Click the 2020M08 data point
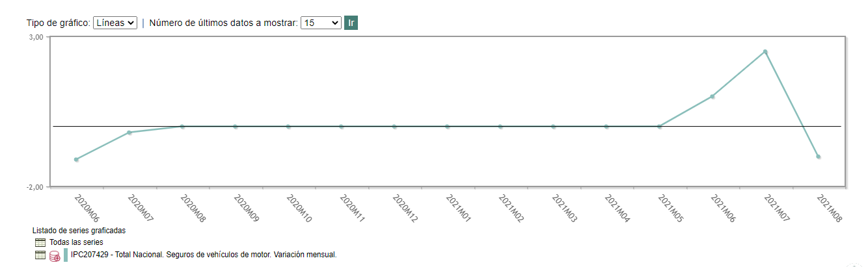Screen dimensions: 868x267 point(182,127)
